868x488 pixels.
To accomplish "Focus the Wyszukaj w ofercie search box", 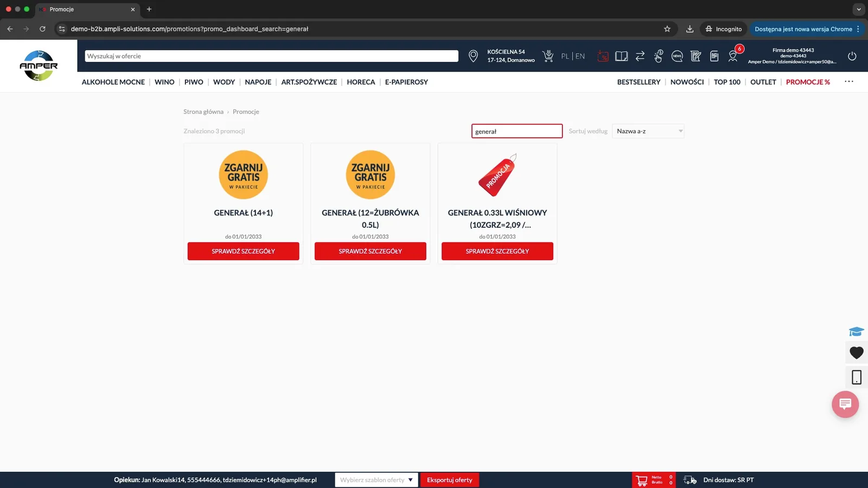I will click(x=271, y=56).
